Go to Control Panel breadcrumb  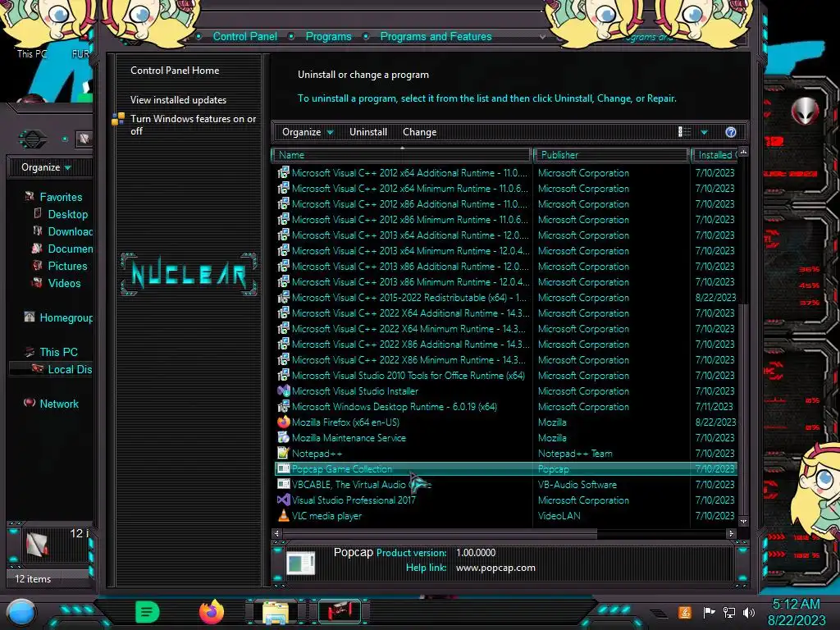tap(244, 36)
